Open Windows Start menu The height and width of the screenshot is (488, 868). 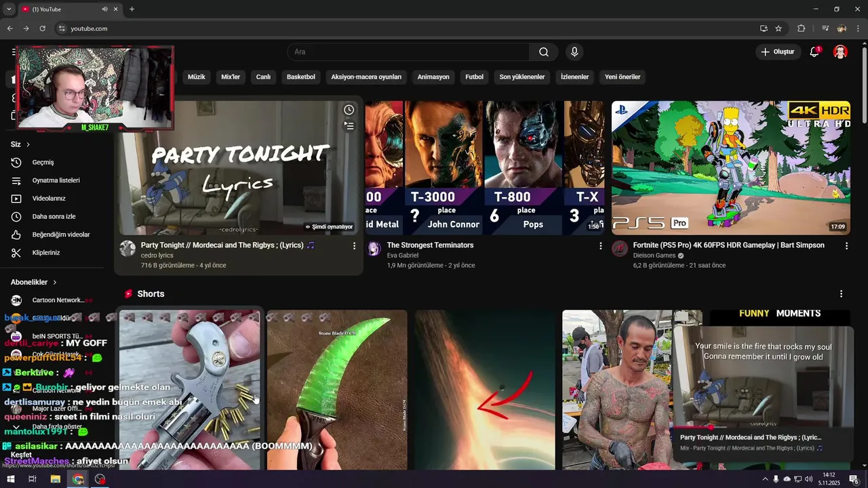point(10,479)
